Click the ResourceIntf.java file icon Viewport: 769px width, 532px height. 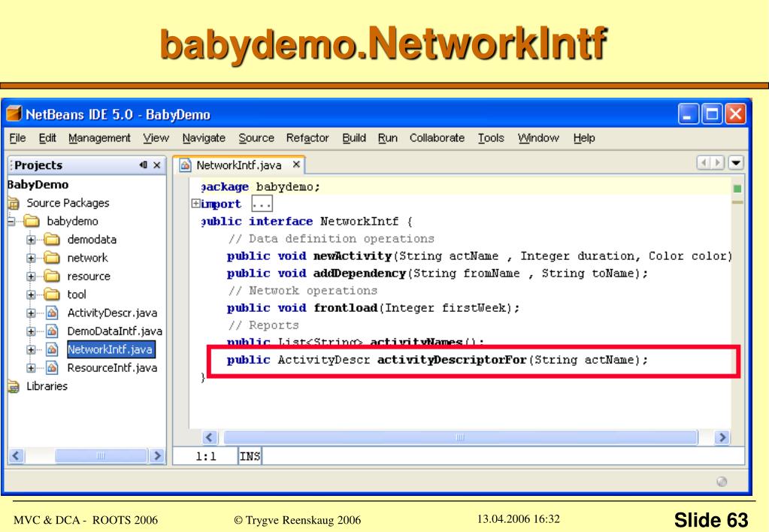(x=52, y=367)
